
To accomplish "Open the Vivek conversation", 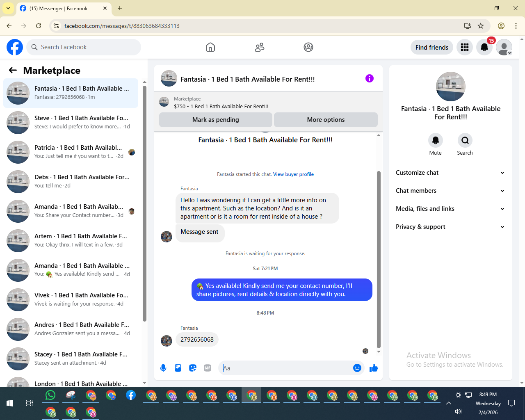I will [71, 300].
